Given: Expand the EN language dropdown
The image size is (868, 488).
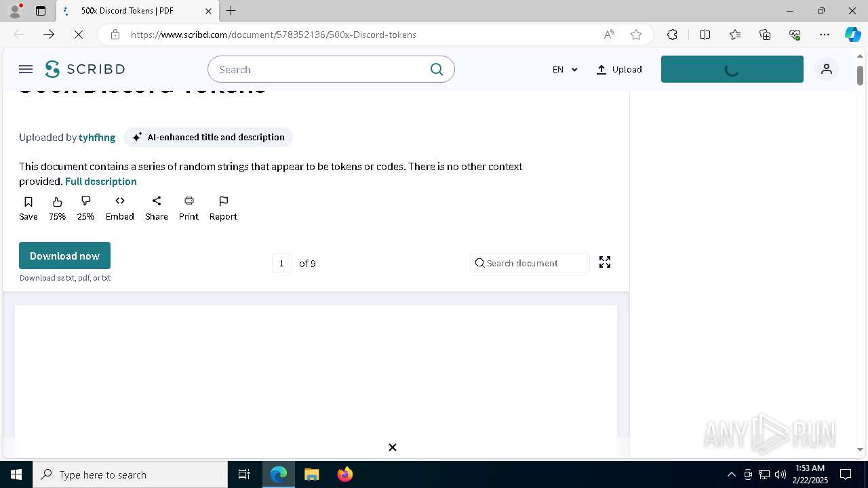Looking at the screenshot, I should 565,69.
